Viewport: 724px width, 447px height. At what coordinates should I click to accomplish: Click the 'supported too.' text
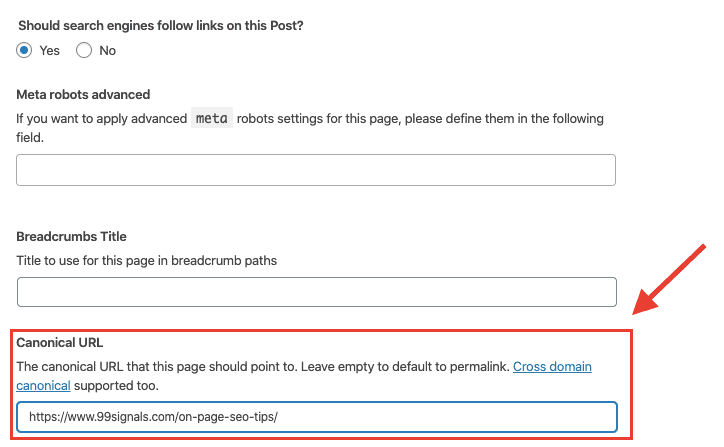point(116,386)
